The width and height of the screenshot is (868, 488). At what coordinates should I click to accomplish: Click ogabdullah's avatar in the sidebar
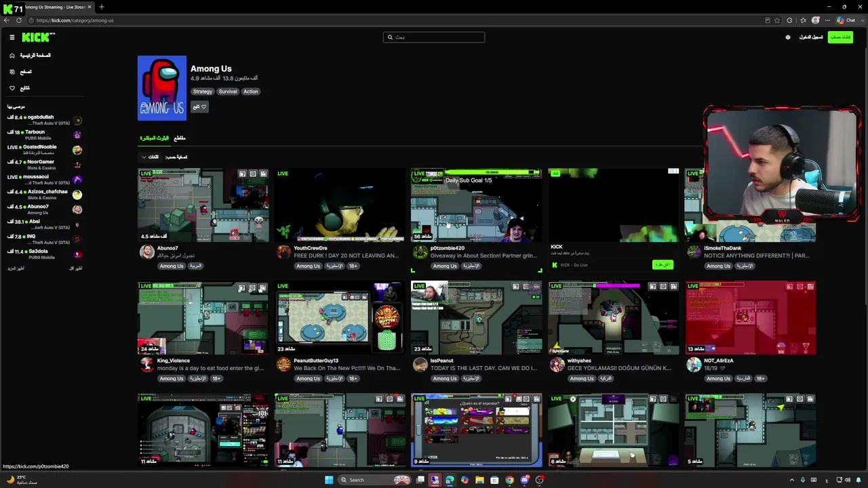coord(77,120)
